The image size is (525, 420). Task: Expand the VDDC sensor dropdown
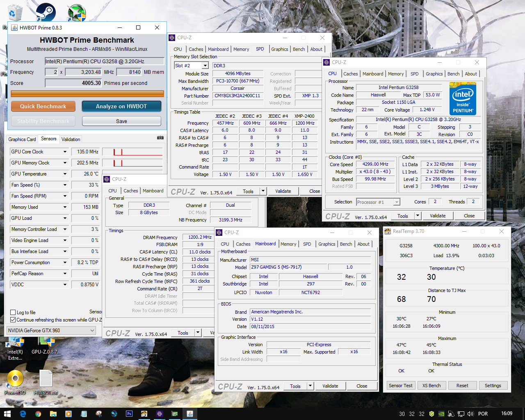tap(65, 285)
